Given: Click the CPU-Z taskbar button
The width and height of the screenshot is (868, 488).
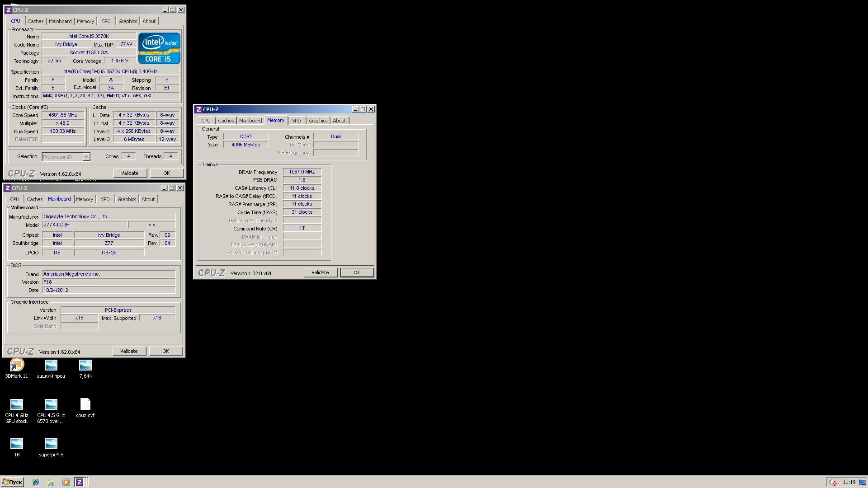Looking at the screenshot, I should [80, 482].
